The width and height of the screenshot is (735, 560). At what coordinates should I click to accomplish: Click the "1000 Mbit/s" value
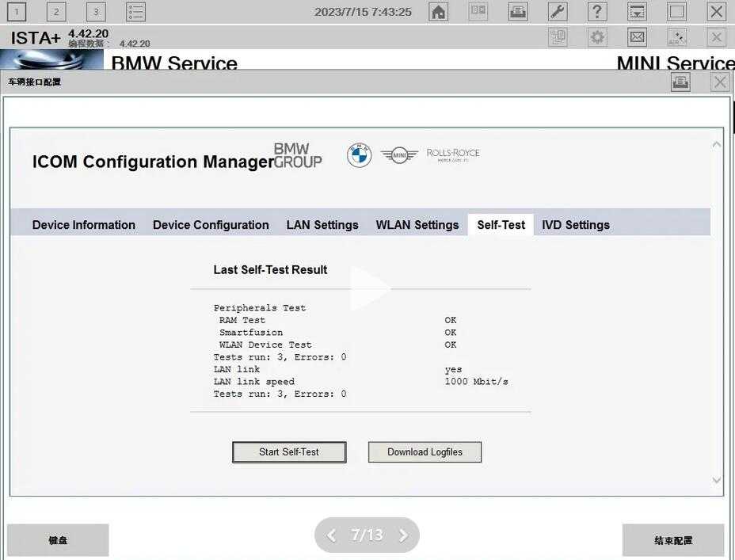[x=476, y=382]
